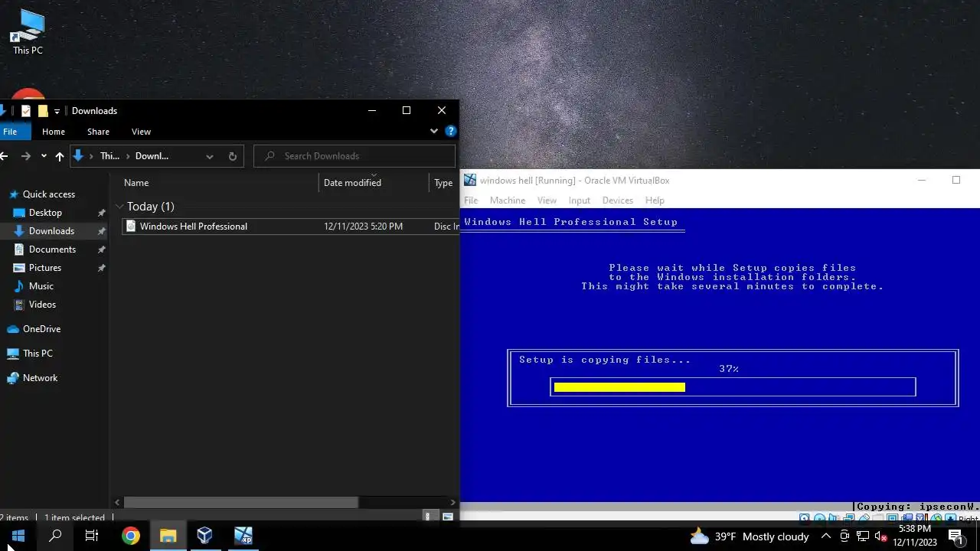Open Task View from taskbar
980x551 pixels.
[x=92, y=536]
